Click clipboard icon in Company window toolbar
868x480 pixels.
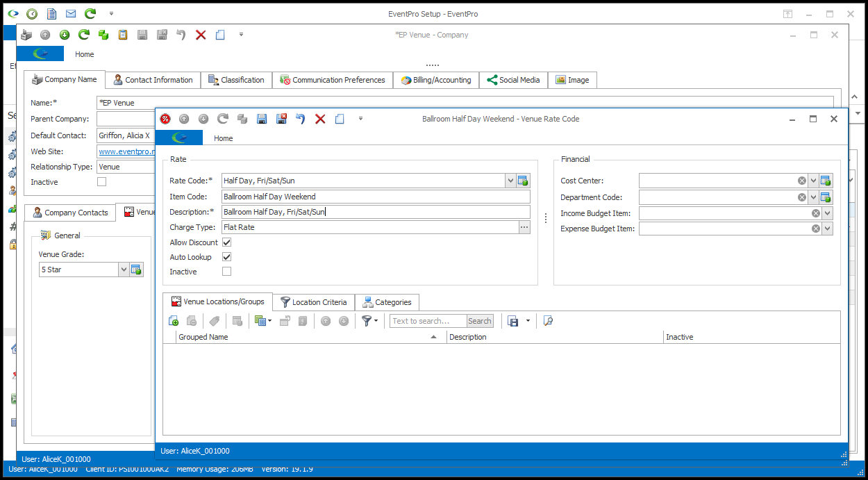pyautogui.click(x=123, y=35)
